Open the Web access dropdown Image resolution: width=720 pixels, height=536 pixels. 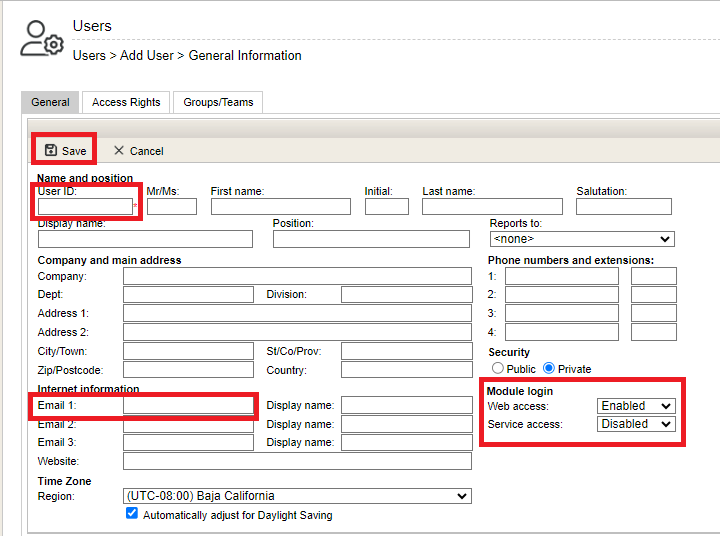[x=636, y=406]
